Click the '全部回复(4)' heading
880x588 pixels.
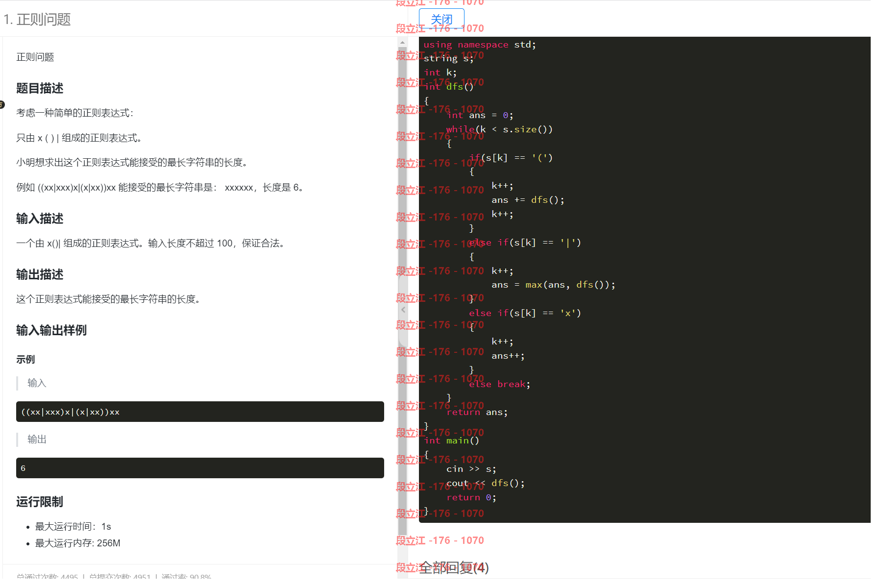tap(454, 567)
